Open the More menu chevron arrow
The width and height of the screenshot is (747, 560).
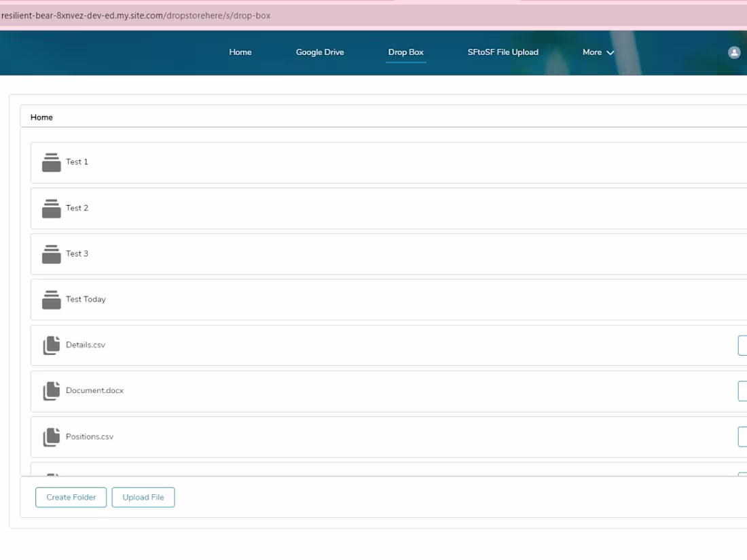click(610, 53)
